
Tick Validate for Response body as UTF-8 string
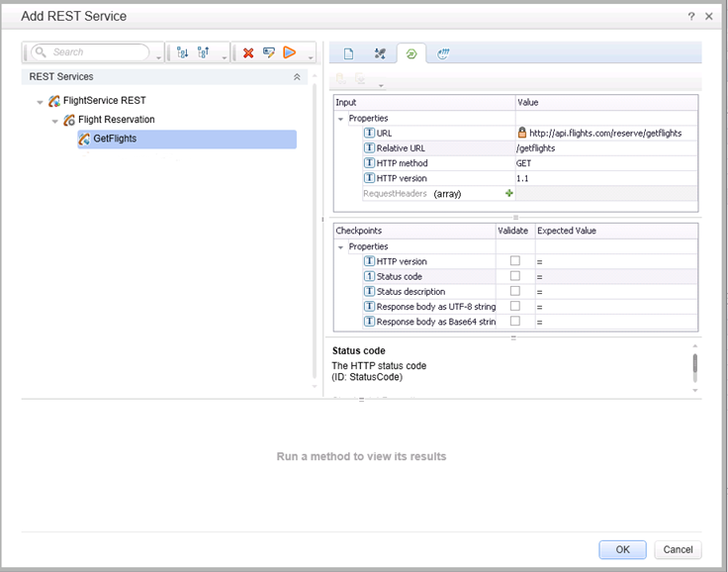tap(514, 307)
